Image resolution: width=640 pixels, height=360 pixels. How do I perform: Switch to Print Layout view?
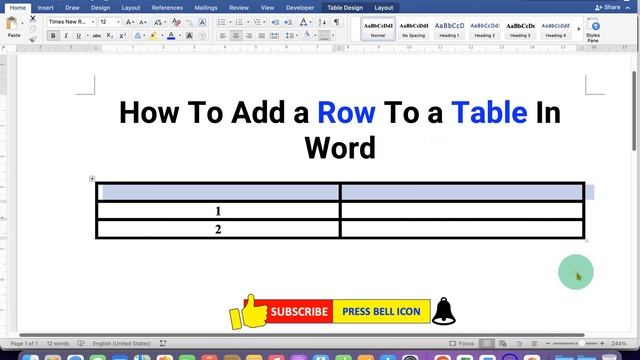[487, 344]
